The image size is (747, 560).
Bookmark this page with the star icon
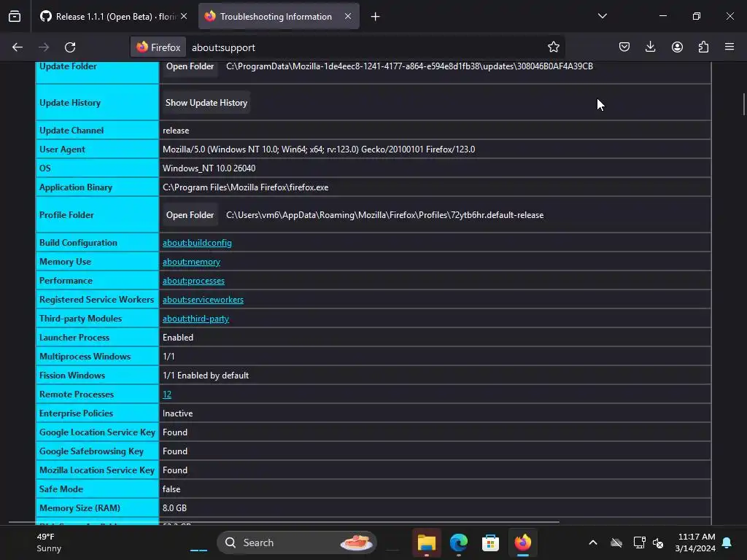pyautogui.click(x=553, y=47)
